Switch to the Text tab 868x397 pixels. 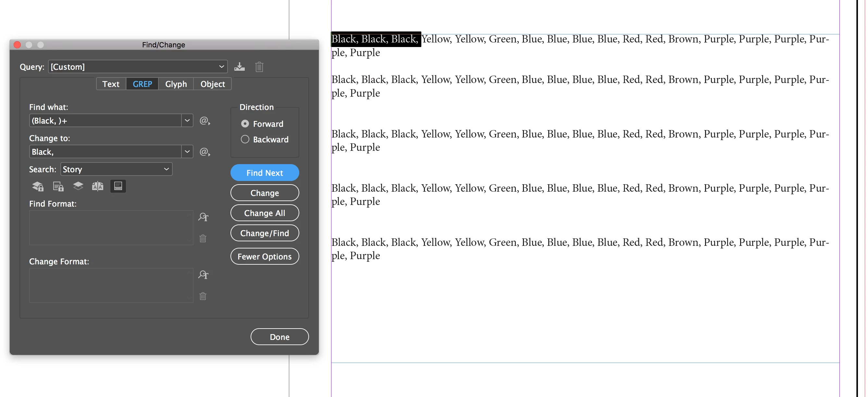[x=111, y=84]
